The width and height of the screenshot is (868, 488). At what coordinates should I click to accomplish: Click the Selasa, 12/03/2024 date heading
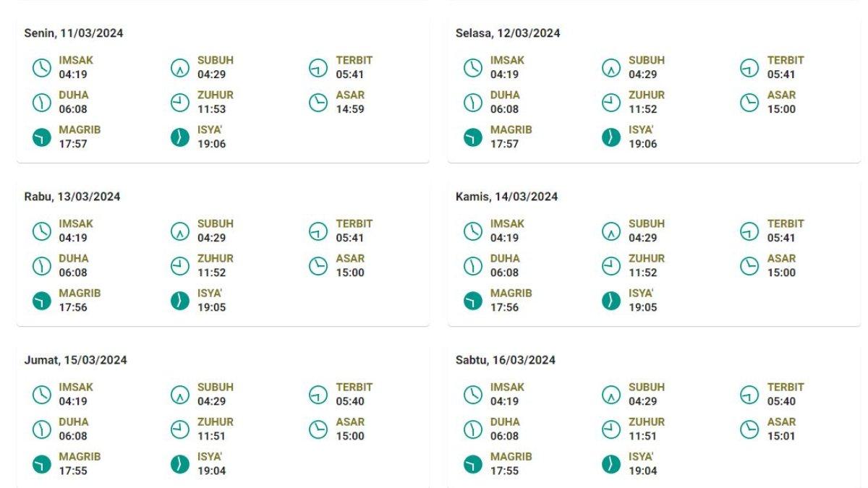tap(508, 33)
